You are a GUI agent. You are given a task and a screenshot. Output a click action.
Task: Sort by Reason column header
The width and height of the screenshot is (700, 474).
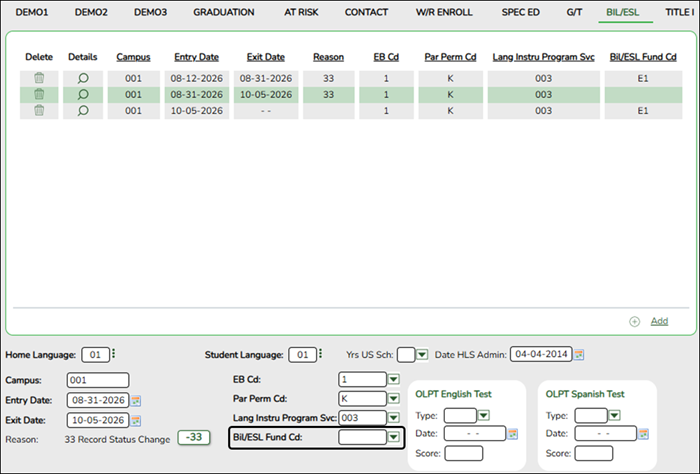coord(329,57)
